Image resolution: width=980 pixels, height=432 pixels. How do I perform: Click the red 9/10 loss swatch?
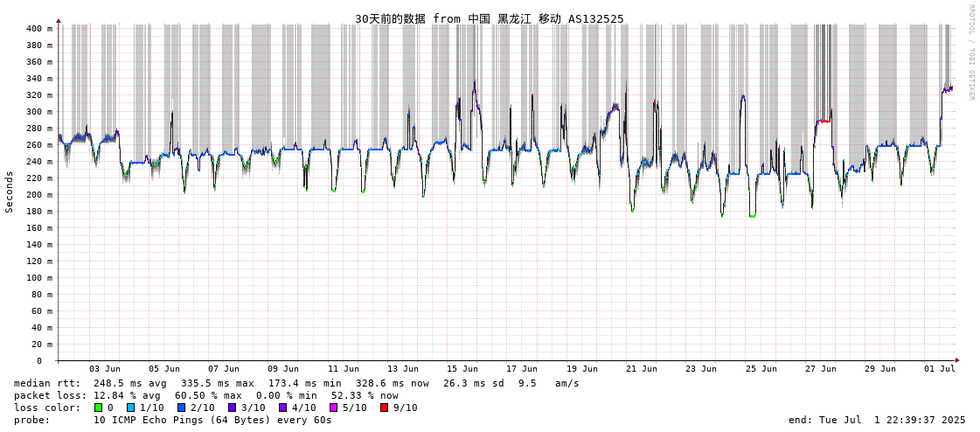[x=384, y=408]
